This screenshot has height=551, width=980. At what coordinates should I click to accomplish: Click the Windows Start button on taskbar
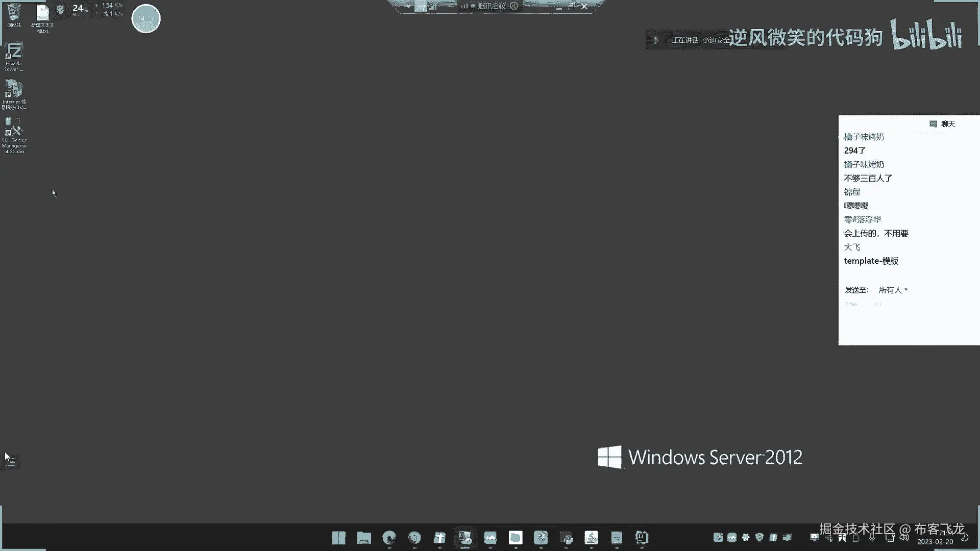click(x=338, y=537)
